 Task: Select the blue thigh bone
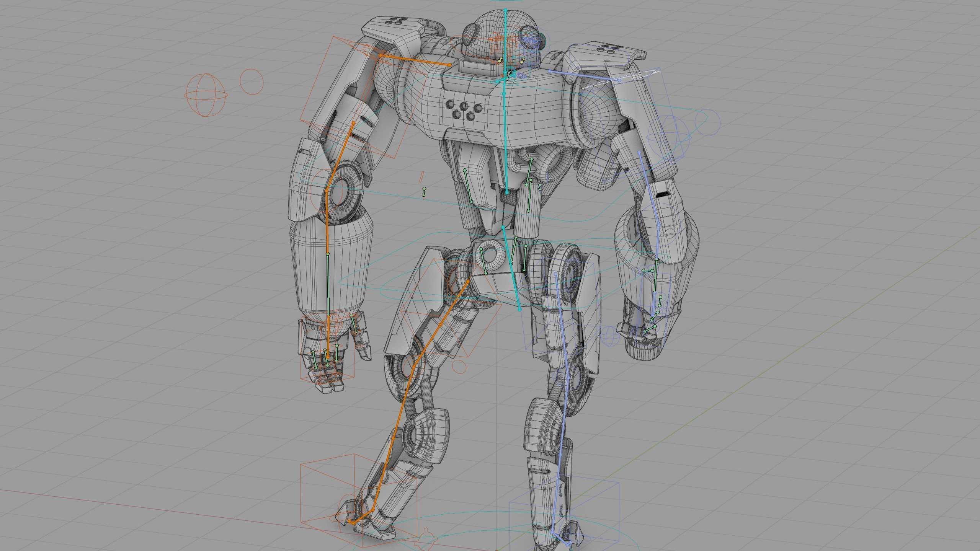[562, 326]
